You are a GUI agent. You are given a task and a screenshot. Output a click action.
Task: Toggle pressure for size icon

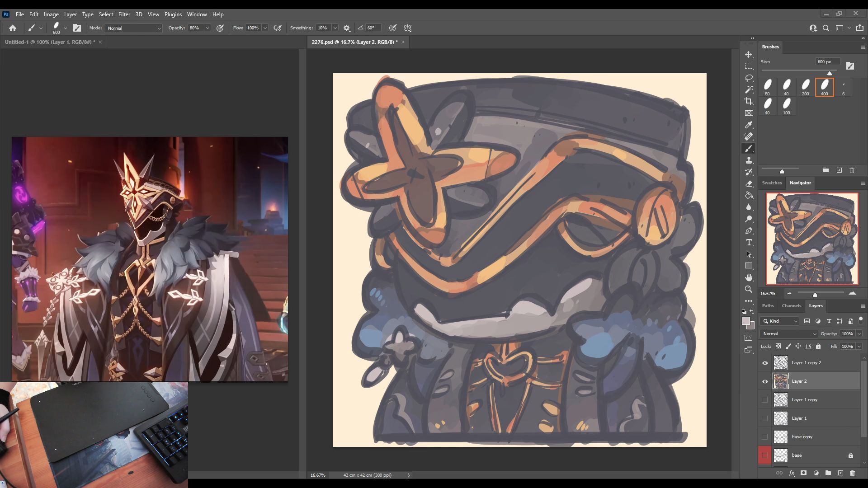pyautogui.click(x=393, y=28)
